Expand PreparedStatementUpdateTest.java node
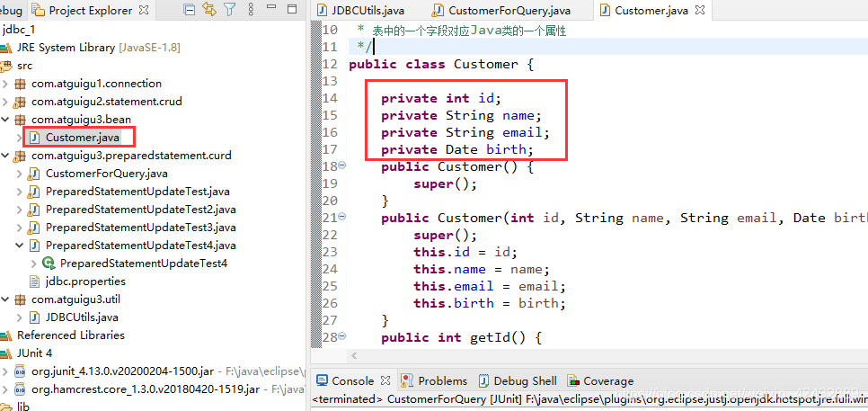This screenshot has width=868, height=411. [20, 192]
